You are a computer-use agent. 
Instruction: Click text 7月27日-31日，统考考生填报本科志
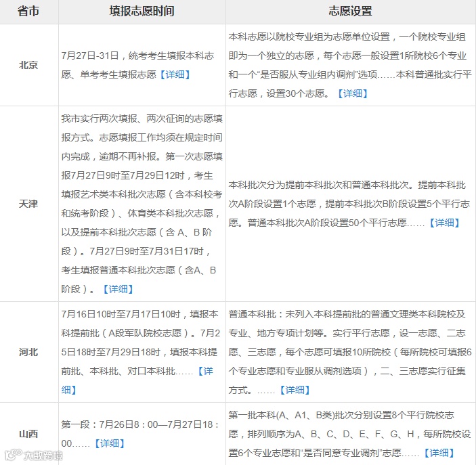138,56
